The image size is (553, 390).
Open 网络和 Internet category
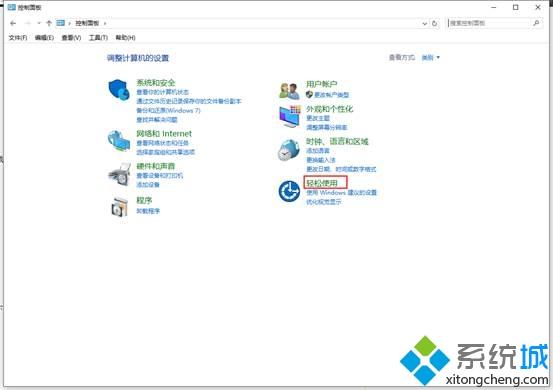click(164, 134)
